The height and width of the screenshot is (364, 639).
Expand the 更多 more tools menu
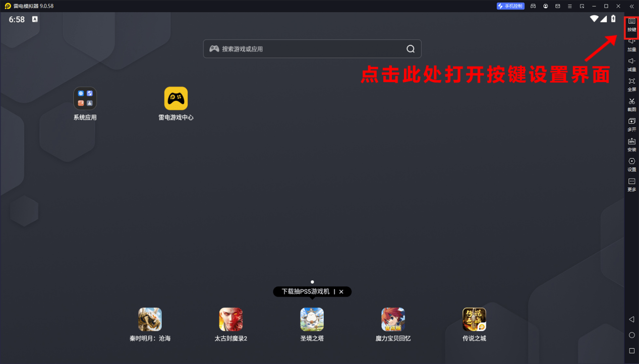pos(631,185)
